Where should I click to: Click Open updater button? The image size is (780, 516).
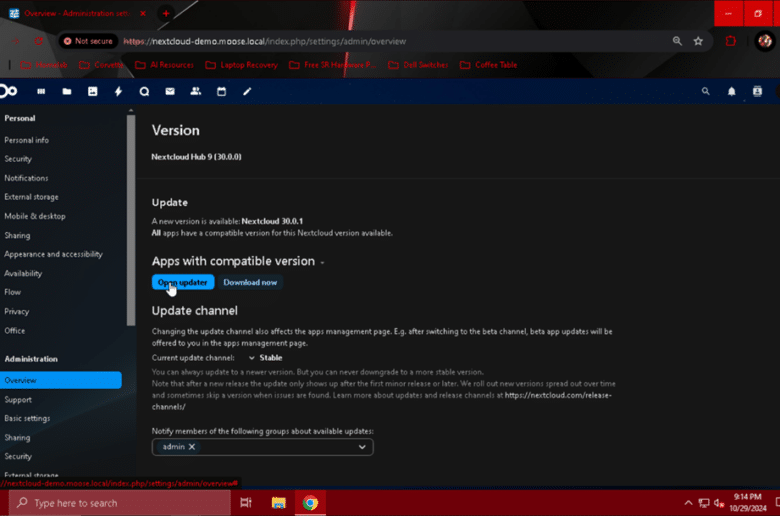pyautogui.click(x=183, y=282)
